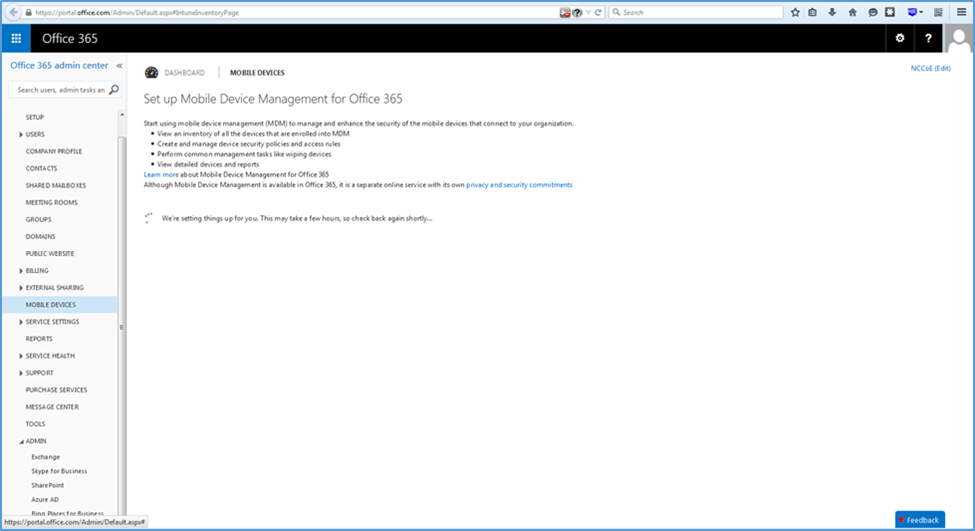The height and width of the screenshot is (531, 975).
Task: Open Skype for Business admin
Action: point(59,471)
